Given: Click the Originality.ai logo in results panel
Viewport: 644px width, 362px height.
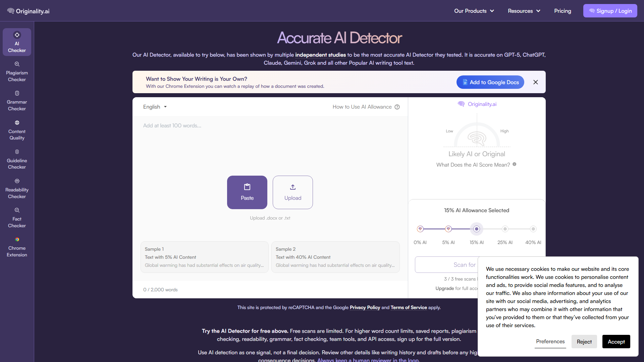Looking at the screenshot, I should [477, 104].
